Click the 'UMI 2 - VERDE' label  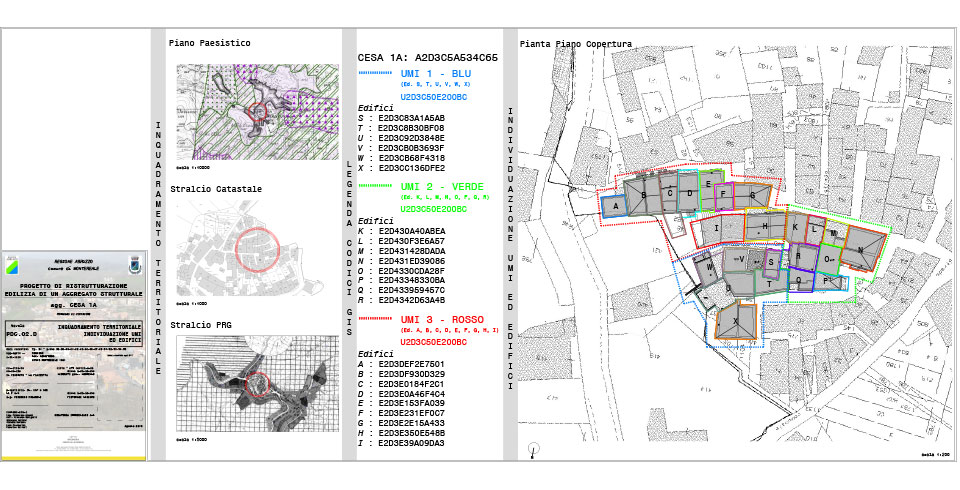[x=442, y=186]
